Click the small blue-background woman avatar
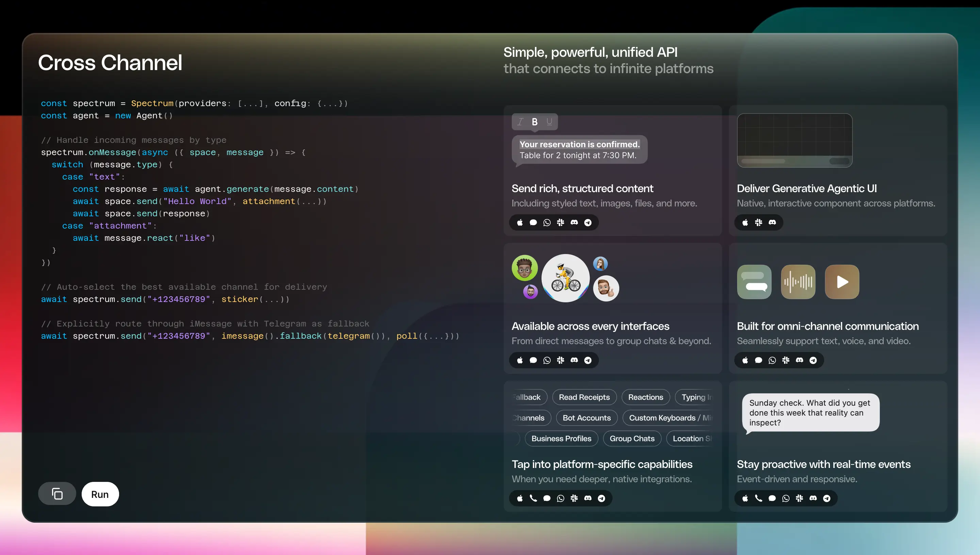The width and height of the screenshot is (980, 555). click(600, 264)
